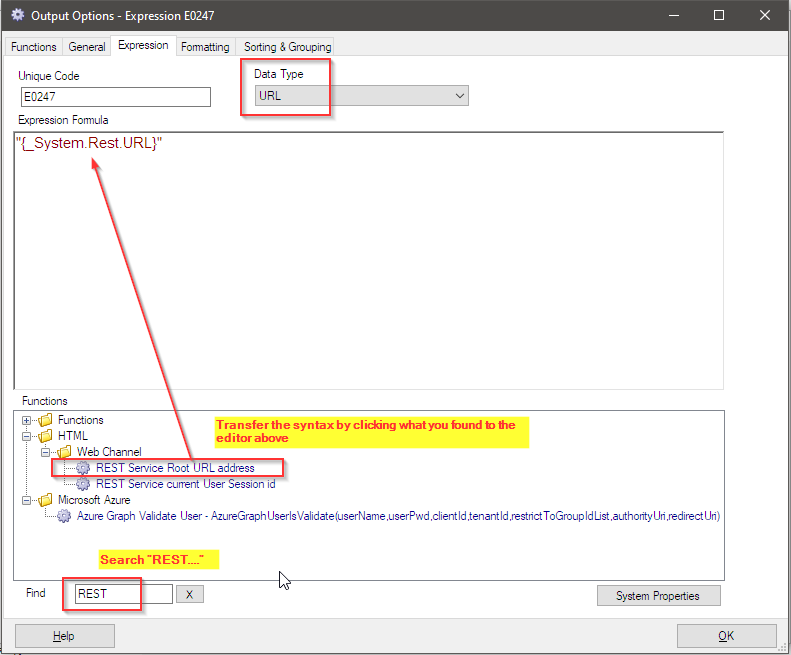791x655 pixels.
Task: Select REST Service Root URL address
Action: pyautogui.click(x=175, y=468)
